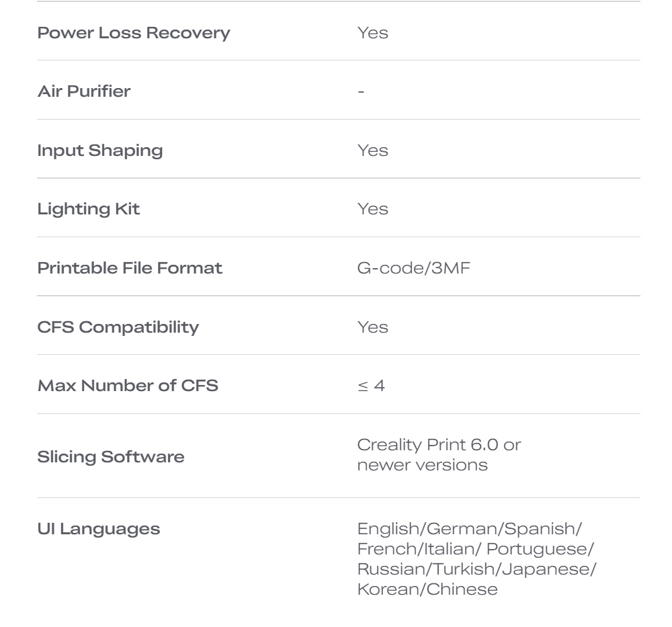
Task: Click the Max Number of CFS label
Action: [128, 386]
